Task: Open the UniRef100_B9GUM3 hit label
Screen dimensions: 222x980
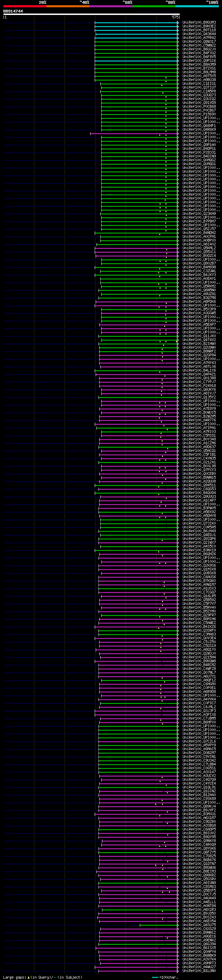Action: tap(199, 23)
